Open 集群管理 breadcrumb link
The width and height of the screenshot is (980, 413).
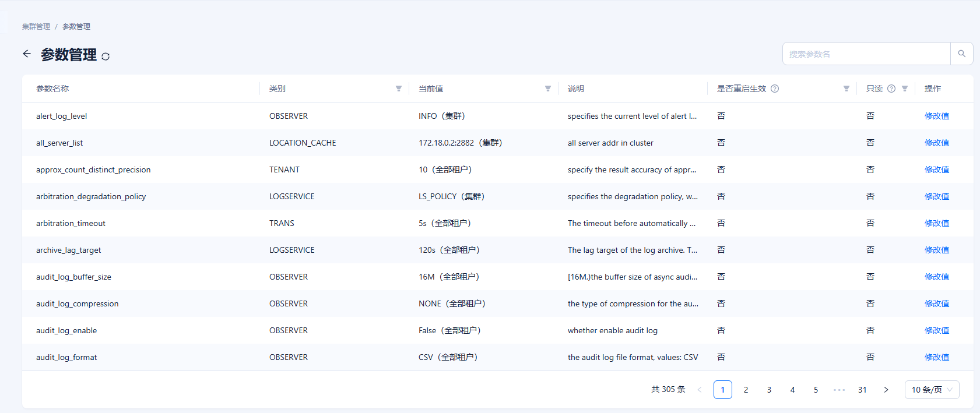click(36, 27)
